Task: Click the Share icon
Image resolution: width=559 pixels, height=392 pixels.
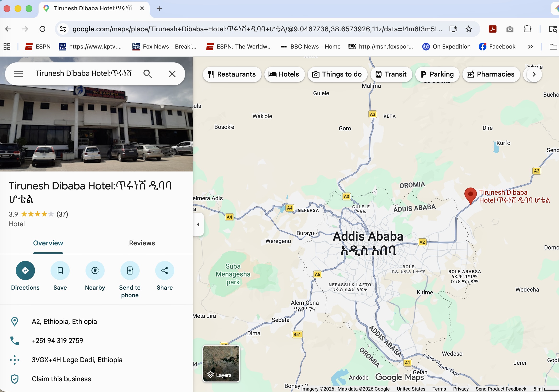Action: click(165, 271)
